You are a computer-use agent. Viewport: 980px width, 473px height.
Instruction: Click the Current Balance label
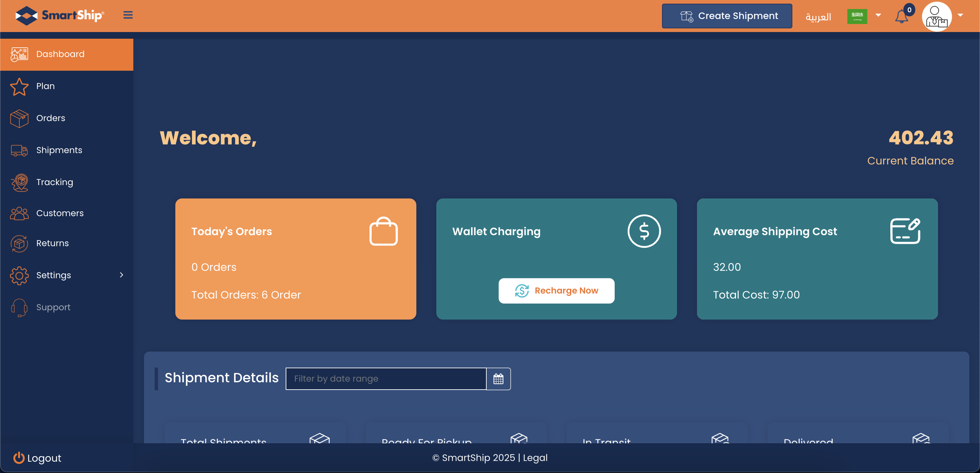click(910, 161)
